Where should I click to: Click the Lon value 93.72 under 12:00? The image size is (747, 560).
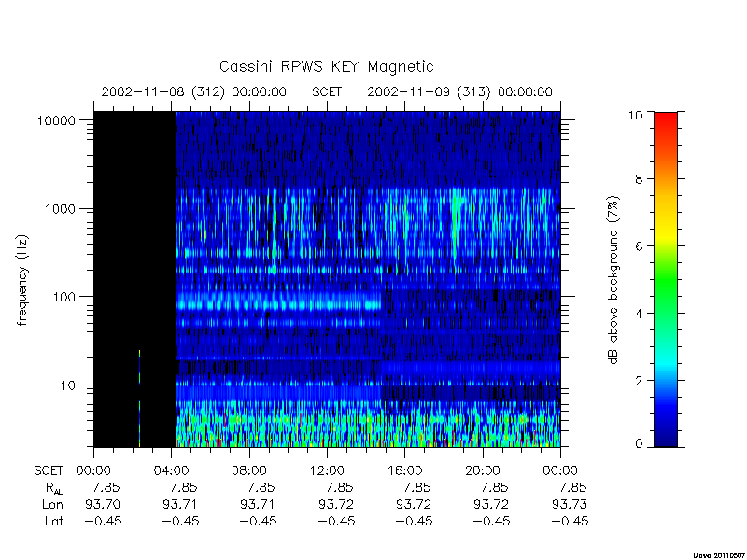tap(336, 504)
